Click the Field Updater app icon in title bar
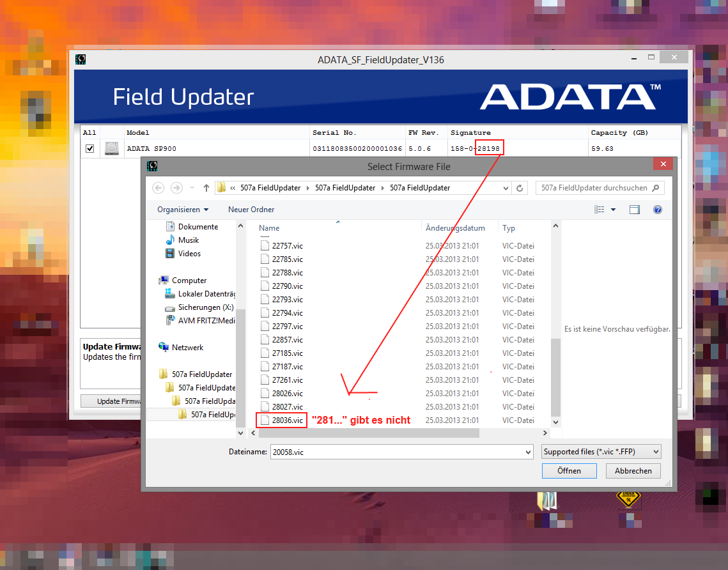The image size is (728, 570). [x=81, y=59]
